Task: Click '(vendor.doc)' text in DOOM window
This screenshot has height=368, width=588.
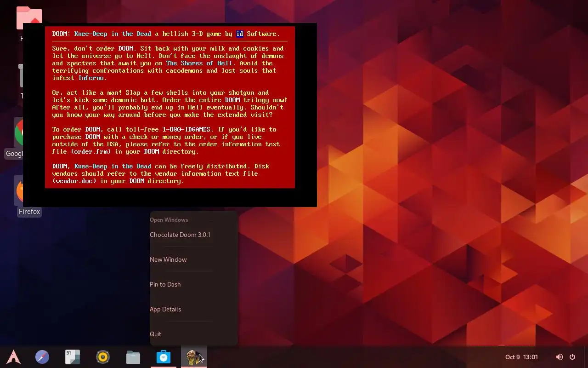Action: pos(74,181)
